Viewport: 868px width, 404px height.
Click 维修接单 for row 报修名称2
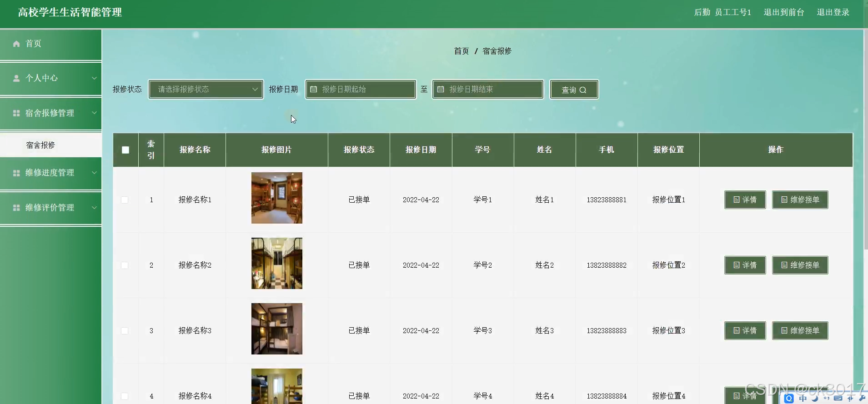coord(800,265)
